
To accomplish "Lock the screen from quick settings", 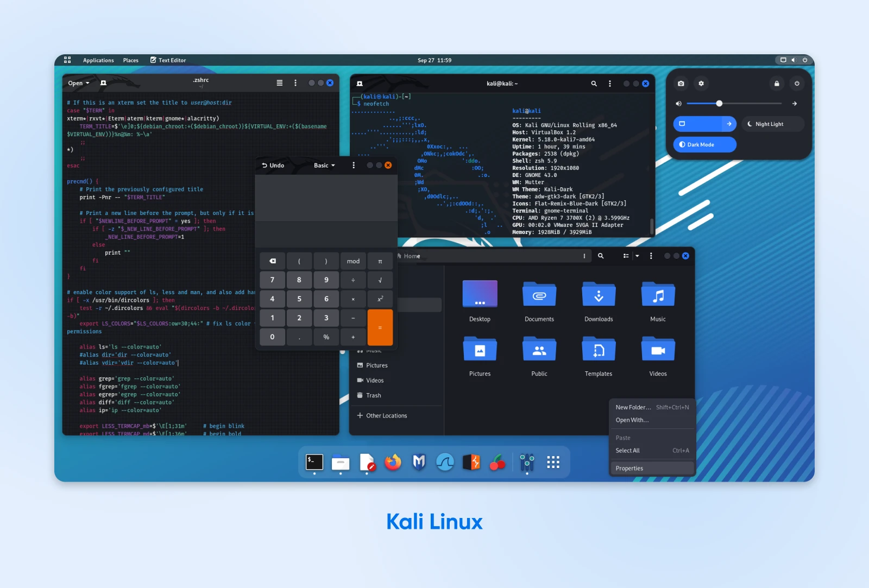I will pos(777,84).
